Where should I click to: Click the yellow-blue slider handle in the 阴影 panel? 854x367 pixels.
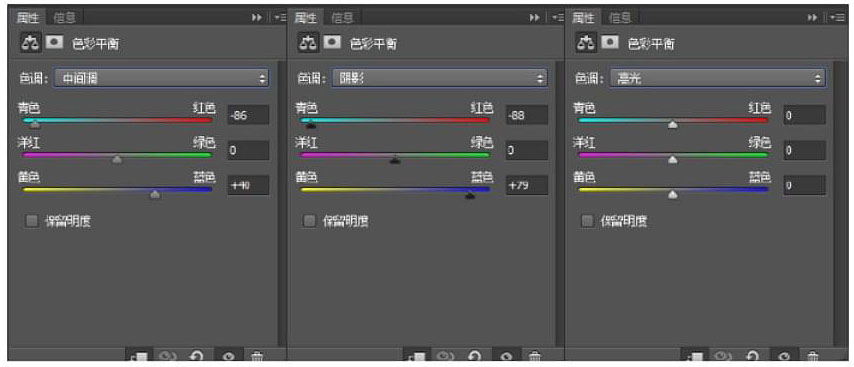pos(470,195)
